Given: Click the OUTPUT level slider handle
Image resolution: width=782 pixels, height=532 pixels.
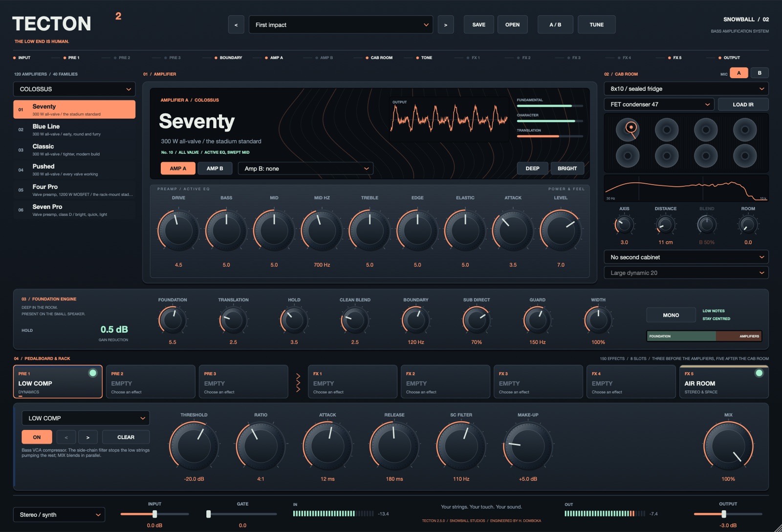Looking at the screenshot, I should coord(724,514).
